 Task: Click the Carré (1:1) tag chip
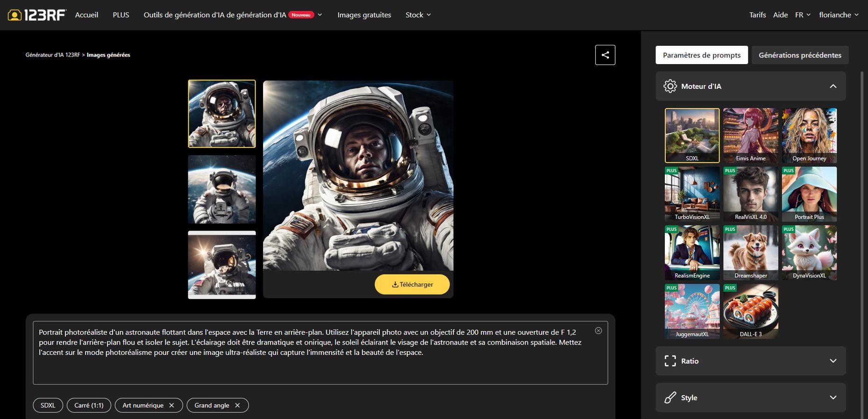89,405
